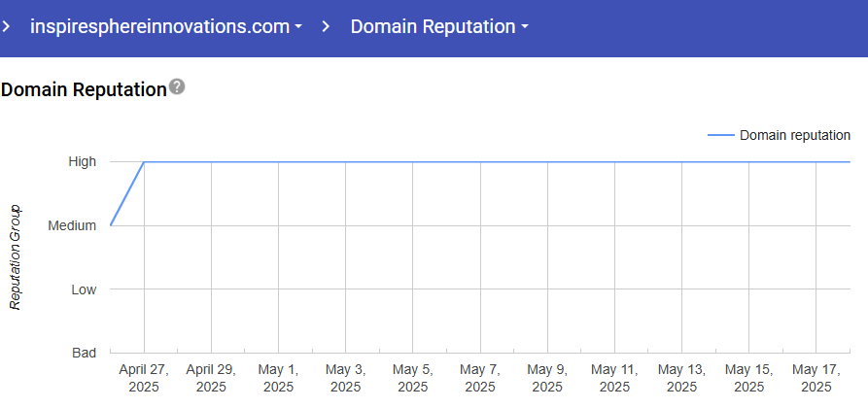
Task: Click the help icon beside Domain Reputation heading
Action: coord(176,87)
